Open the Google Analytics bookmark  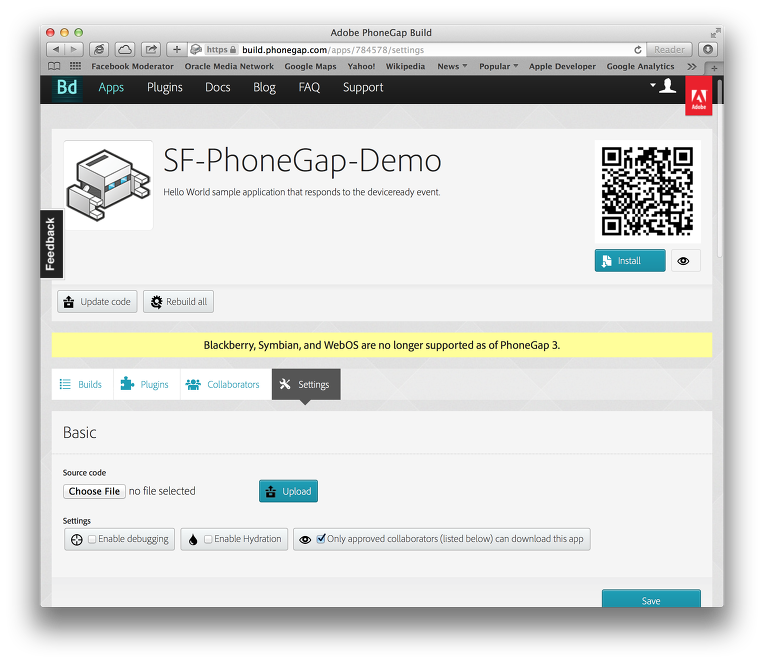point(640,66)
